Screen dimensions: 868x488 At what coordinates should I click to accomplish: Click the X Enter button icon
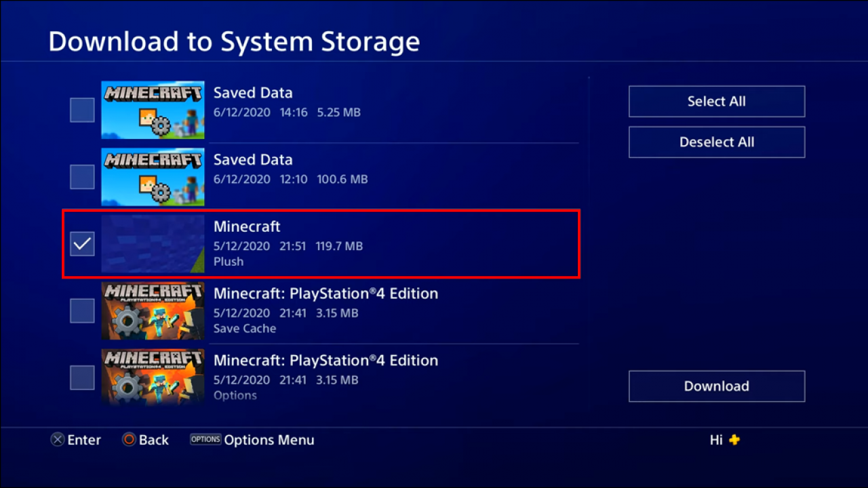click(x=58, y=440)
